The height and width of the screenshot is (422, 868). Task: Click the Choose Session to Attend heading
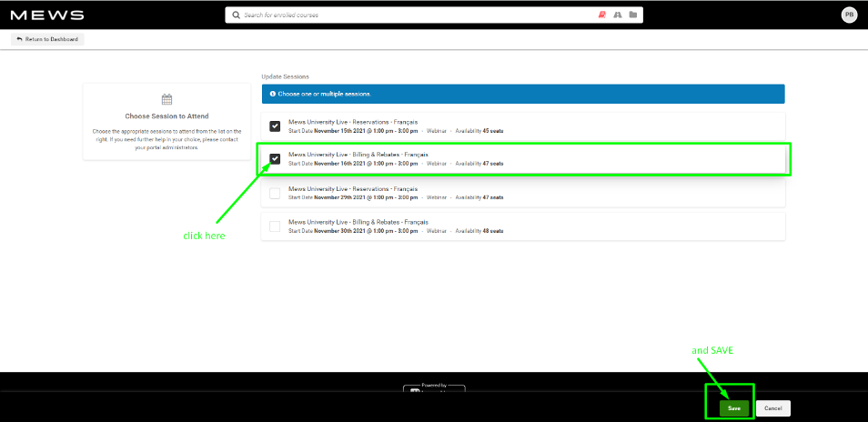tap(167, 116)
